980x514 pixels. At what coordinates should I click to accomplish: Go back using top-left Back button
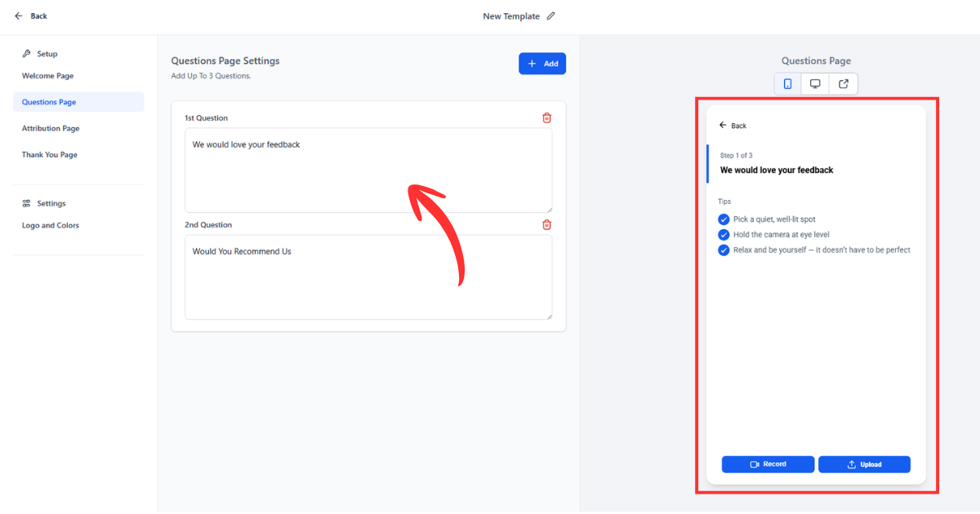click(31, 16)
